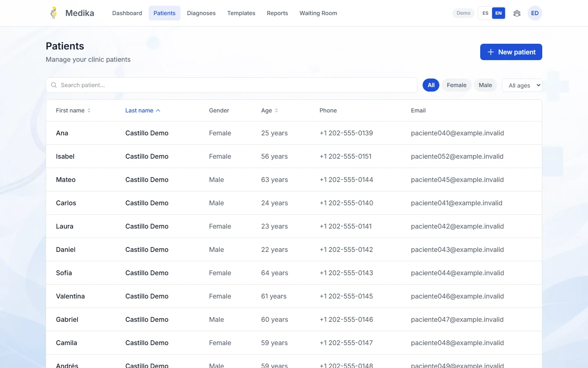Click the Medika logo icon
Image resolution: width=588 pixels, height=368 pixels.
(53, 13)
